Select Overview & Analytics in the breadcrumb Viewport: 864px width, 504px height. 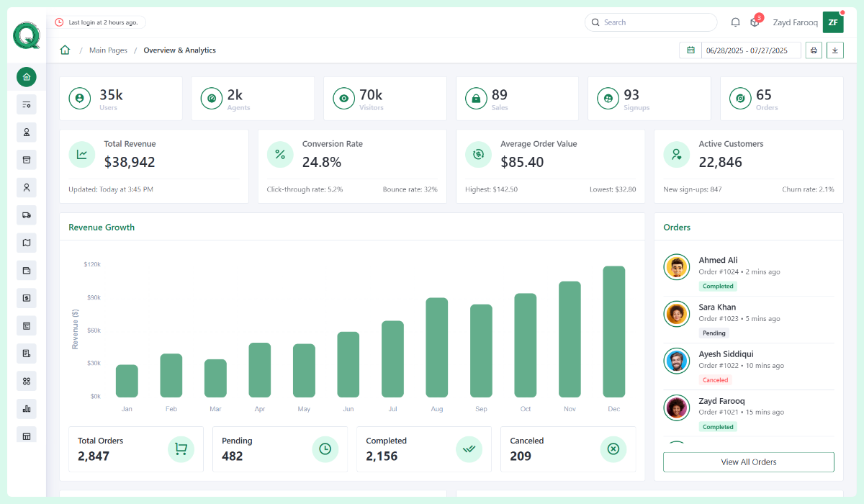(x=179, y=50)
